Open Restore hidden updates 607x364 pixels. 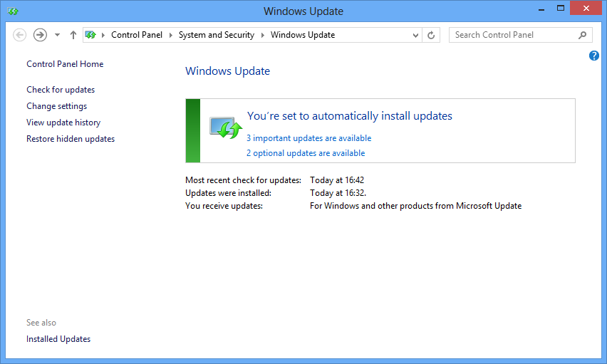tap(71, 139)
